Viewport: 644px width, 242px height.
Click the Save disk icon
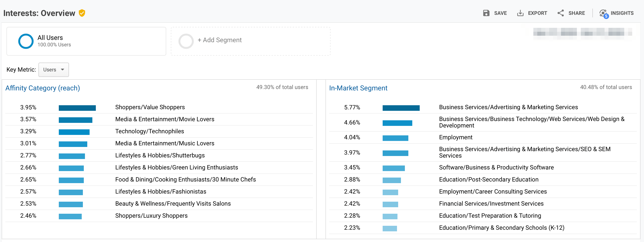(486, 13)
